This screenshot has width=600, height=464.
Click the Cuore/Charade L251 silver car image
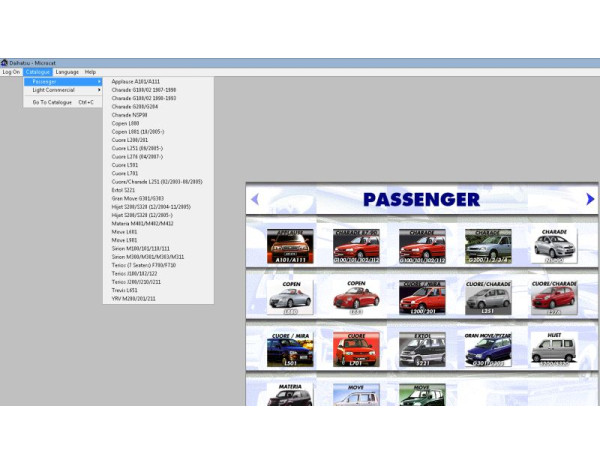click(x=488, y=296)
